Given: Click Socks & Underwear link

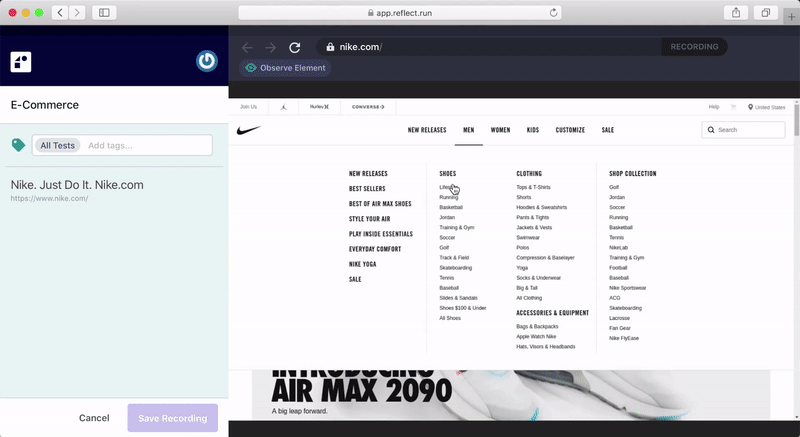Looking at the screenshot, I should [538, 278].
